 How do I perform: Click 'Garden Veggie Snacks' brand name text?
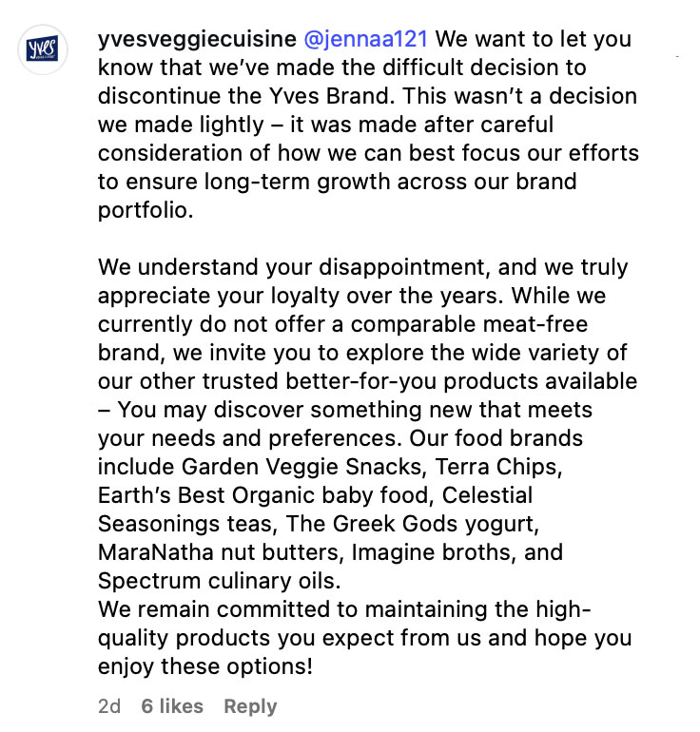click(301, 467)
